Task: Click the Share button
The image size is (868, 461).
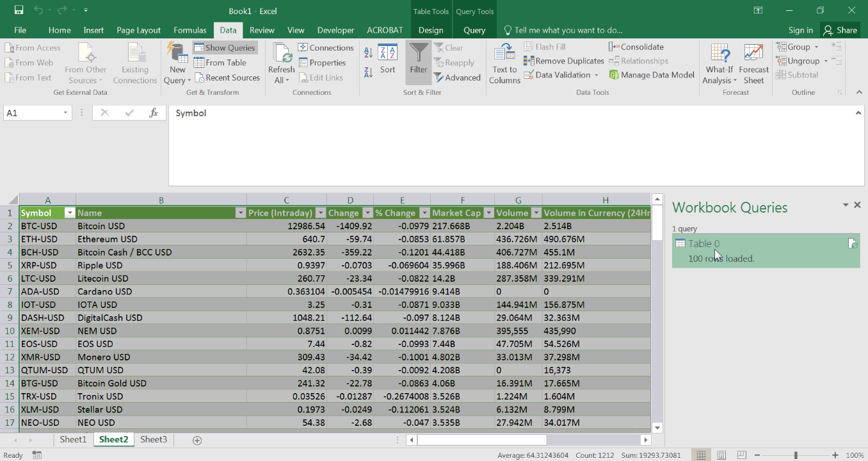Action: click(840, 30)
